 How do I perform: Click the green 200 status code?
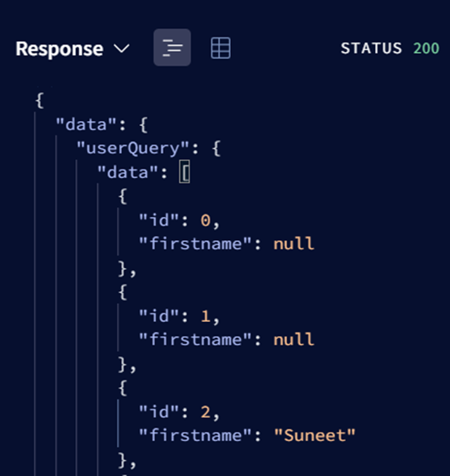pyautogui.click(x=426, y=49)
